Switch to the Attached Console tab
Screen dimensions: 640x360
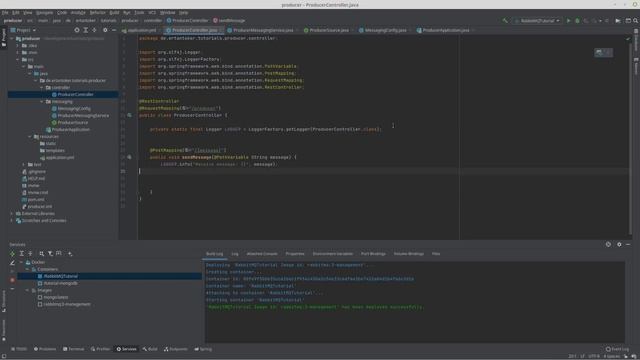(262, 254)
